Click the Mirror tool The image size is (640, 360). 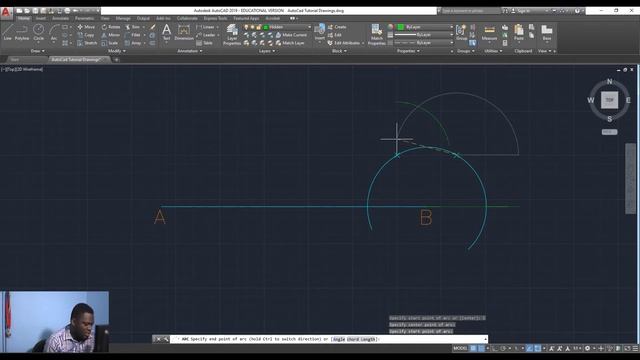(x=111, y=35)
